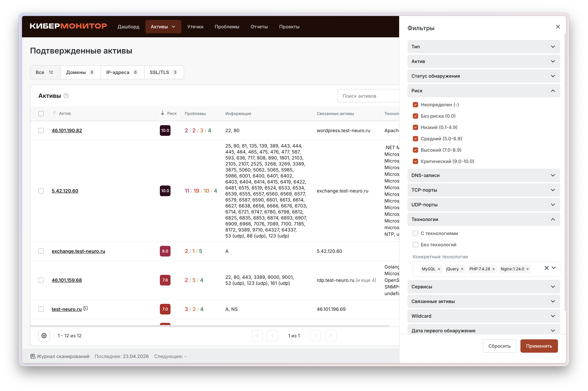
Task: Expand the TCP-порты filter section
Action: pos(483,190)
